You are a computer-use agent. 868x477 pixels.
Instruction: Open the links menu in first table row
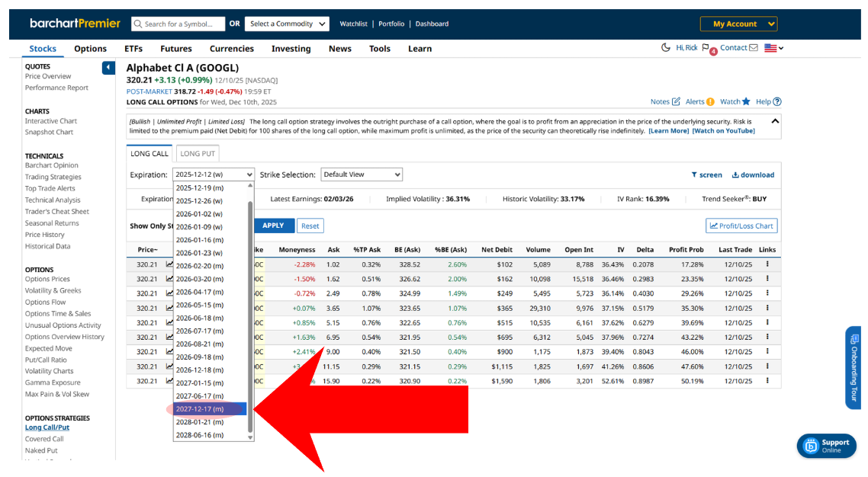767,264
